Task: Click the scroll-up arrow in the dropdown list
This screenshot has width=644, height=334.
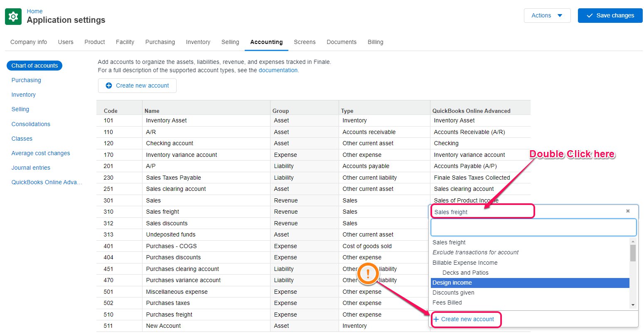Action: tap(633, 241)
